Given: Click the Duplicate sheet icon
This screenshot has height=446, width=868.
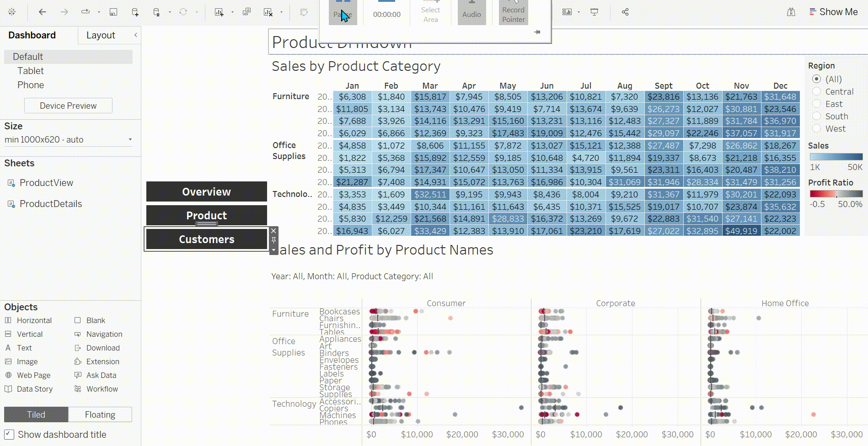Looking at the screenshot, I should coord(246,12).
